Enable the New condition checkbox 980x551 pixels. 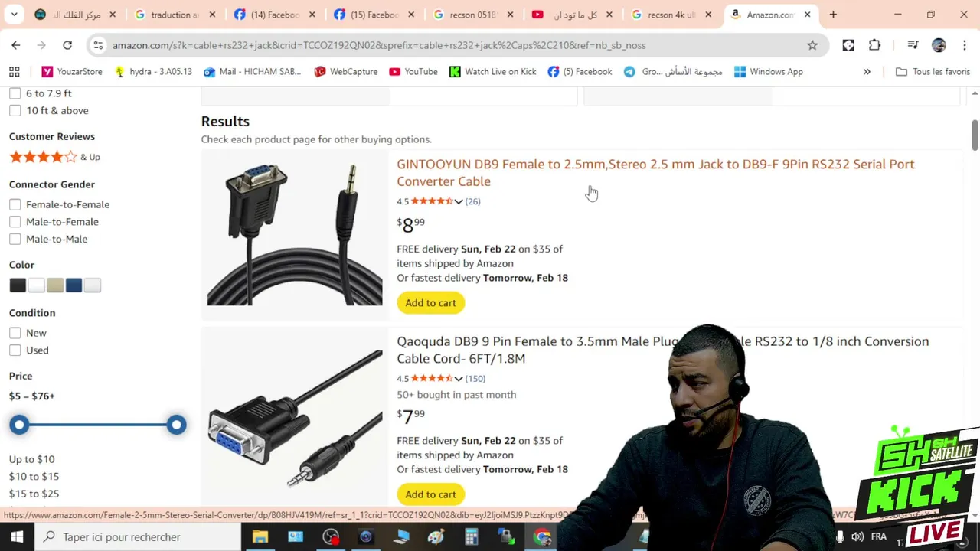pos(15,333)
